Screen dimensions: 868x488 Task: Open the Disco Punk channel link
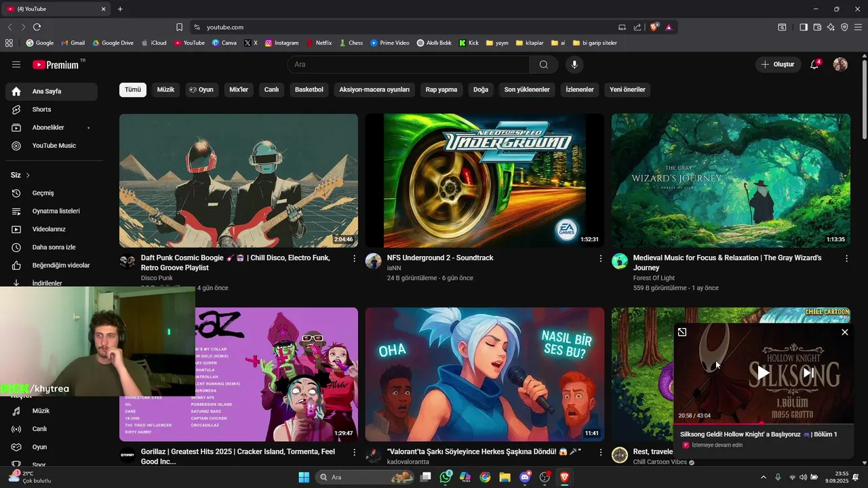[157, 278]
